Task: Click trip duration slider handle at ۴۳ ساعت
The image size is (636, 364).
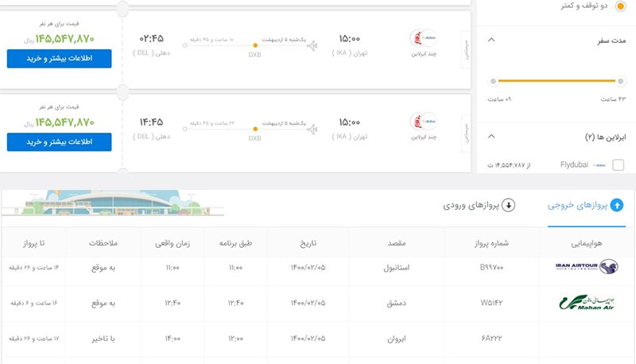Action: click(x=619, y=81)
